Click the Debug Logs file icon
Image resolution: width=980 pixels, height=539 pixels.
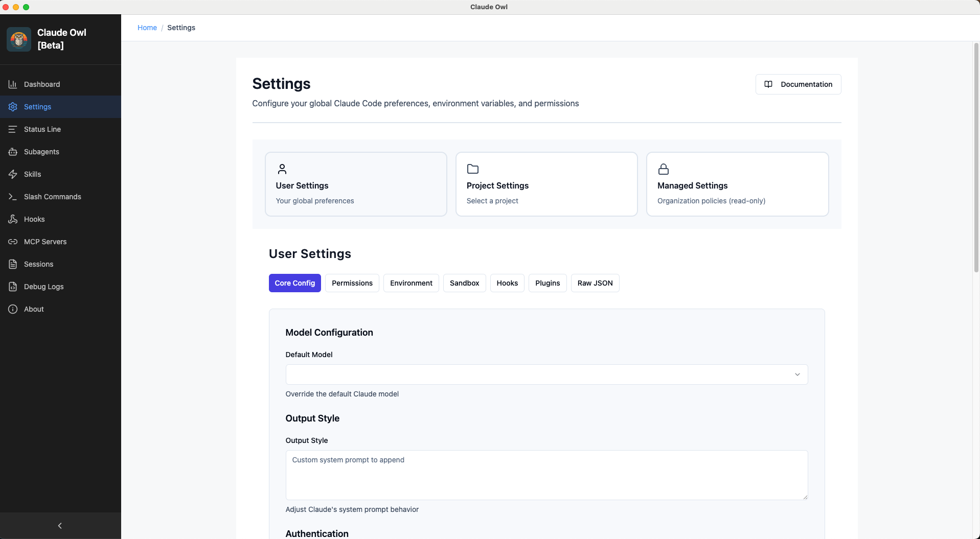tap(13, 287)
